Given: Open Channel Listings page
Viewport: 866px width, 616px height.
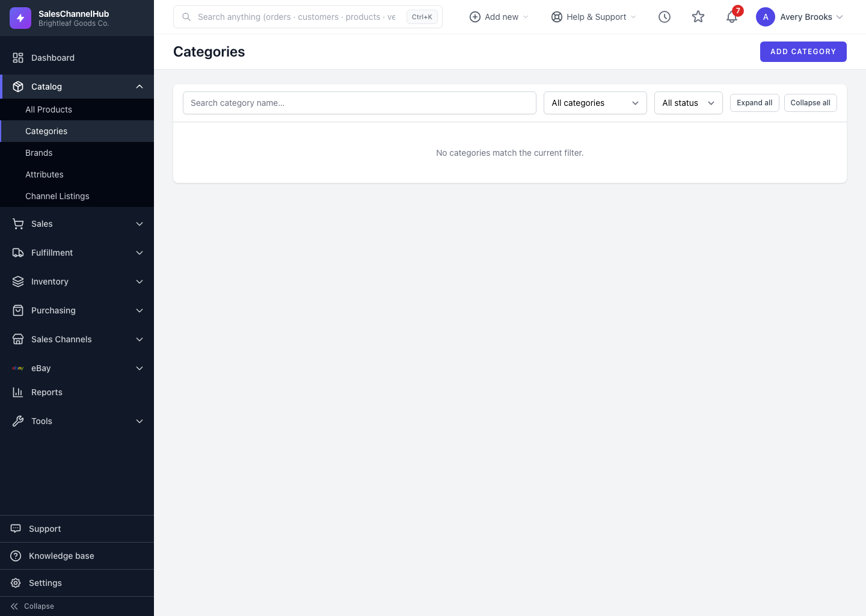Looking at the screenshot, I should [77, 196].
